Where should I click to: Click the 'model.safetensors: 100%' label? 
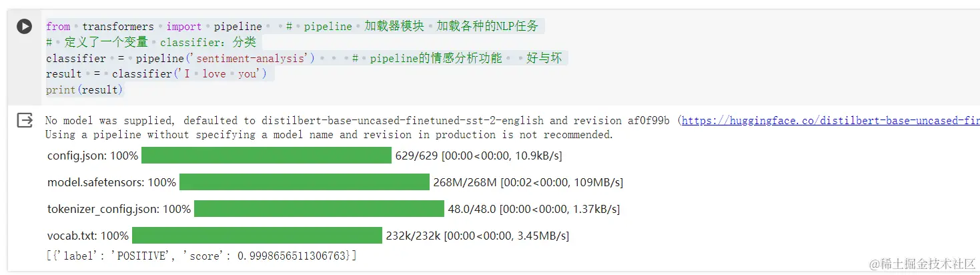(111, 183)
